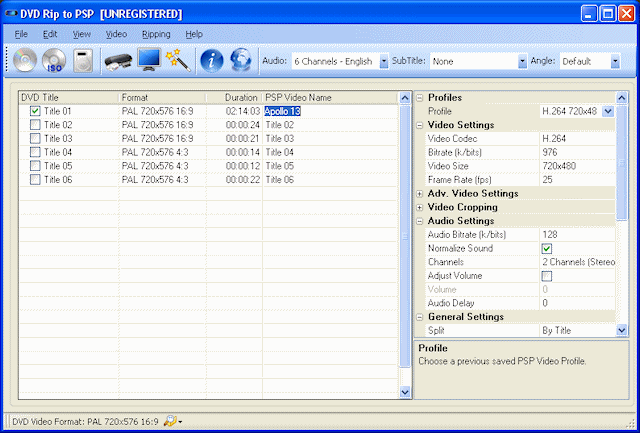
Task: Open the Video menu
Action: point(116,34)
